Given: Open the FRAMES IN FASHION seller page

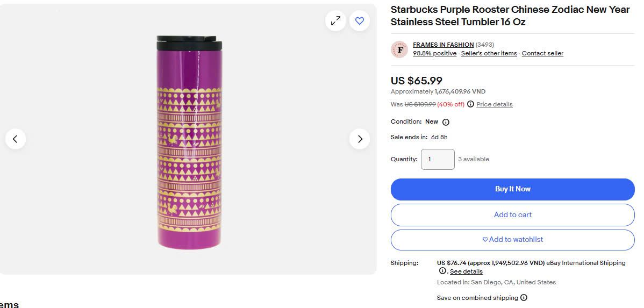Looking at the screenshot, I should click(x=443, y=45).
